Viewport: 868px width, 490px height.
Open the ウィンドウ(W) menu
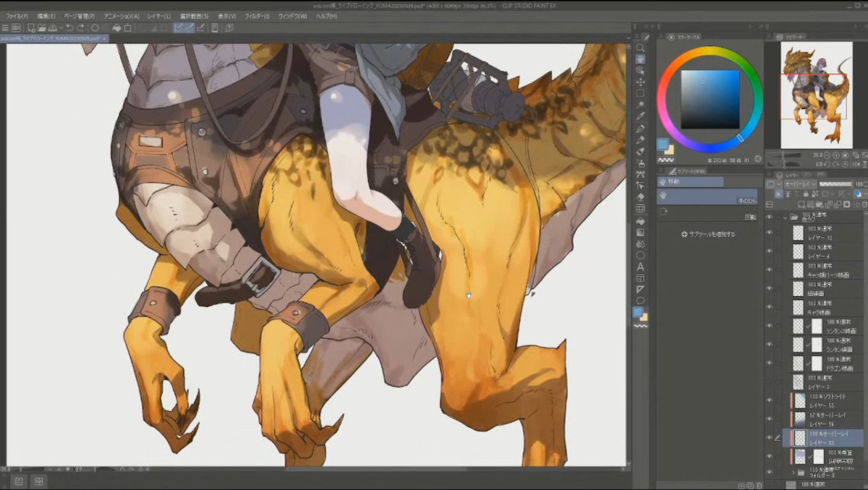pos(292,16)
